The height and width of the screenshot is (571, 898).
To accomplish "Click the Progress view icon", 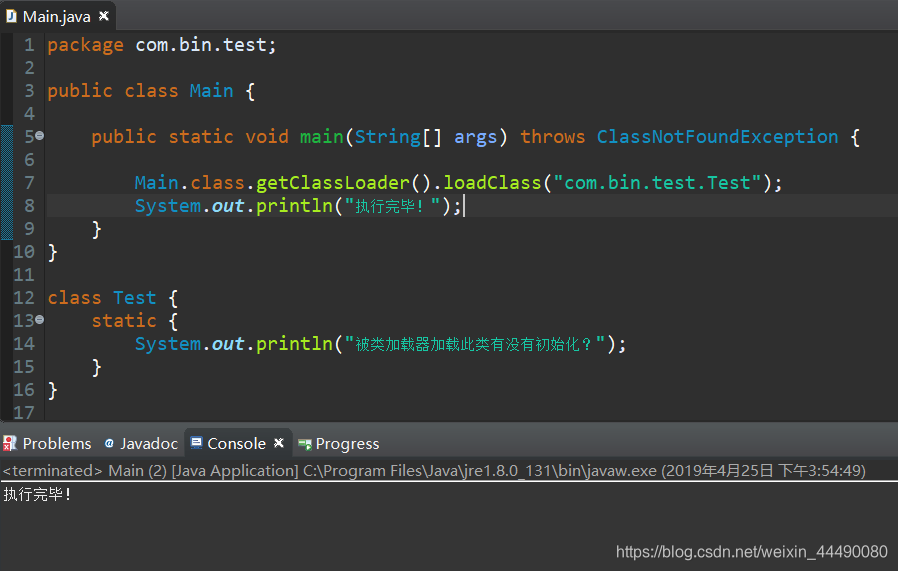I will pos(305,444).
